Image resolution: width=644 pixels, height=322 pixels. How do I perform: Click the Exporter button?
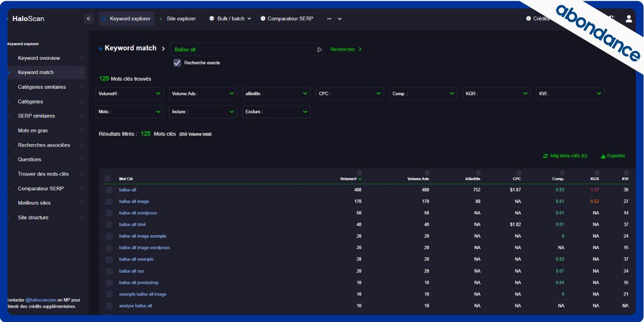(613, 156)
